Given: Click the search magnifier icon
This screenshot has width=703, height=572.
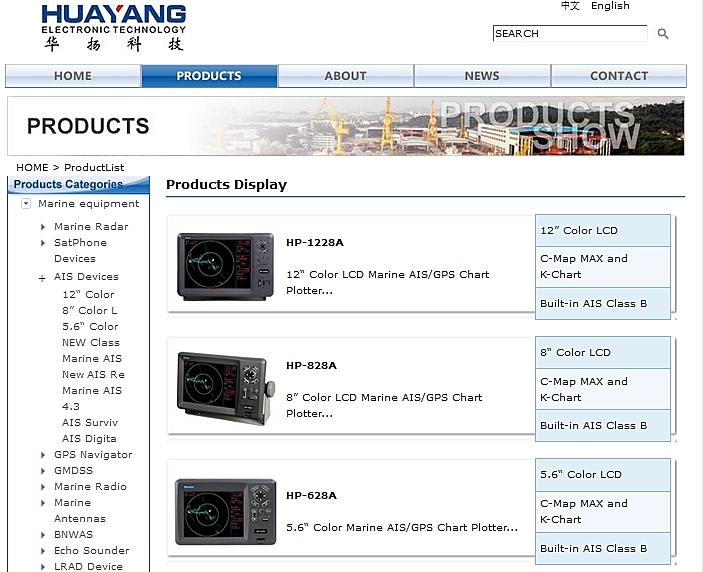Looking at the screenshot, I should click(663, 34).
